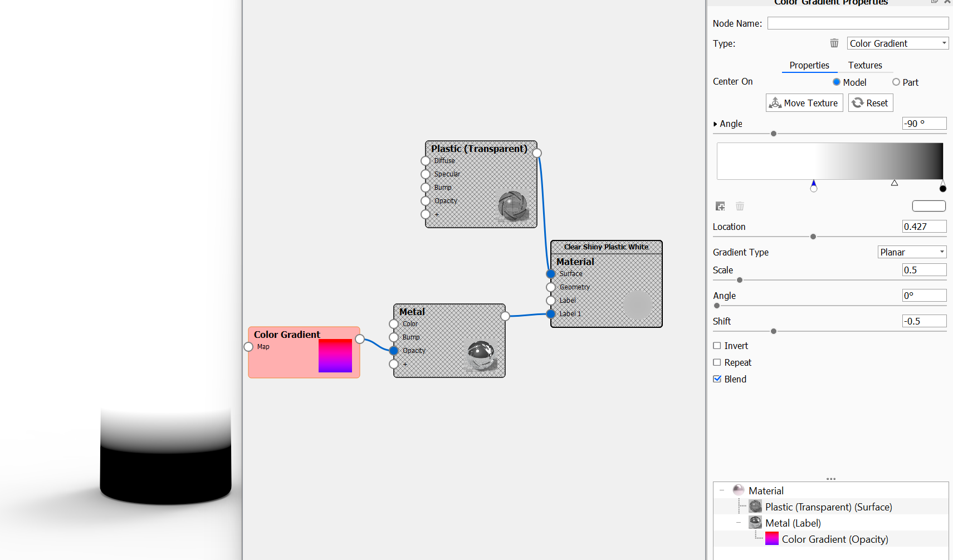Click the Geometry socket on the Material node
953x560 pixels.
(551, 287)
